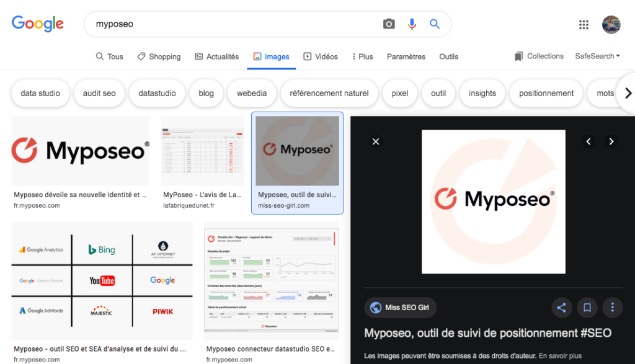
Task: Search by image with camera icon
Action: pos(389,24)
